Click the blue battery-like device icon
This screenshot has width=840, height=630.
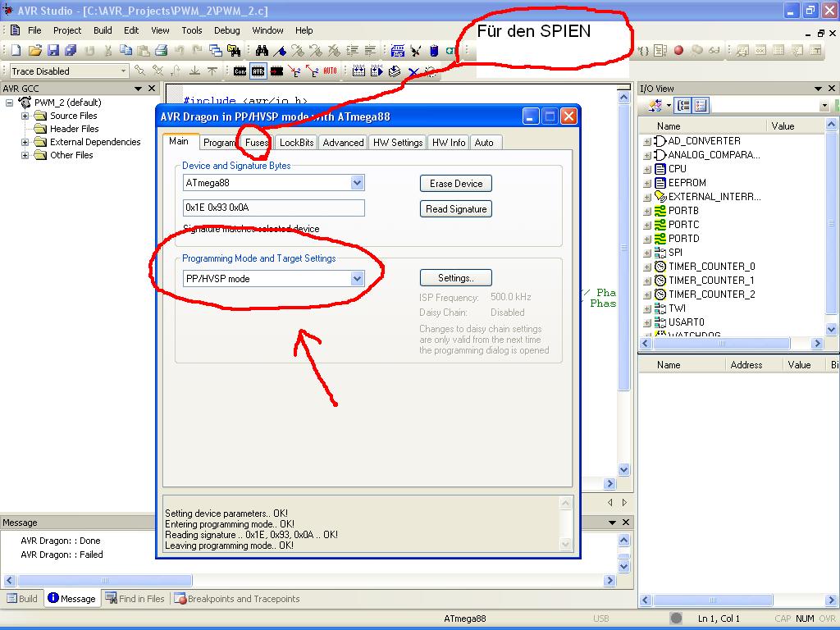(x=434, y=50)
